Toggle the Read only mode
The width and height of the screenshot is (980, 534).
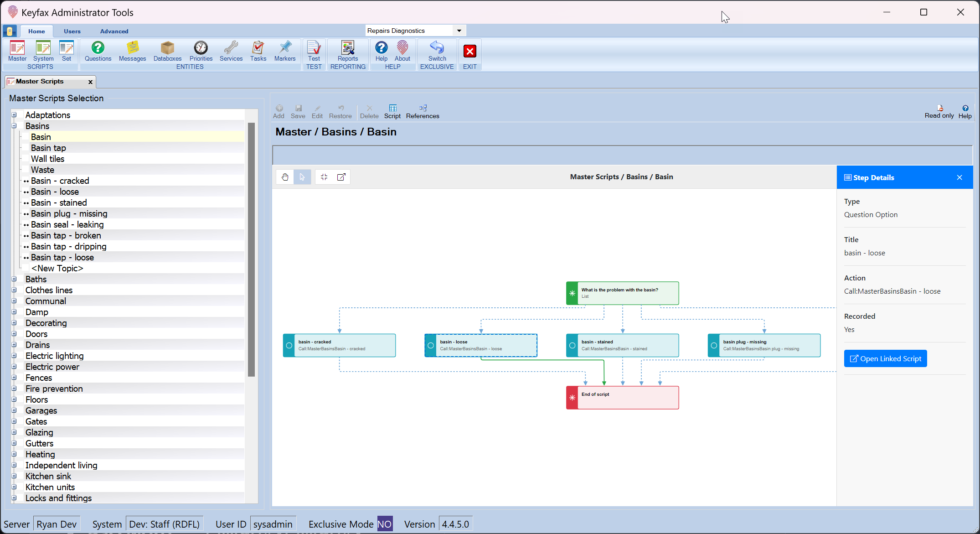tap(939, 111)
